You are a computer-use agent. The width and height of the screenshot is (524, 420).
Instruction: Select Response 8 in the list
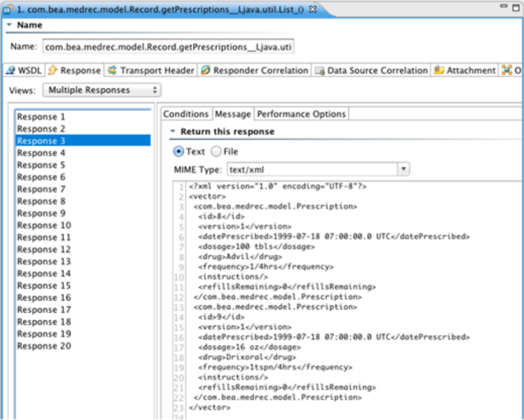tap(83, 201)
